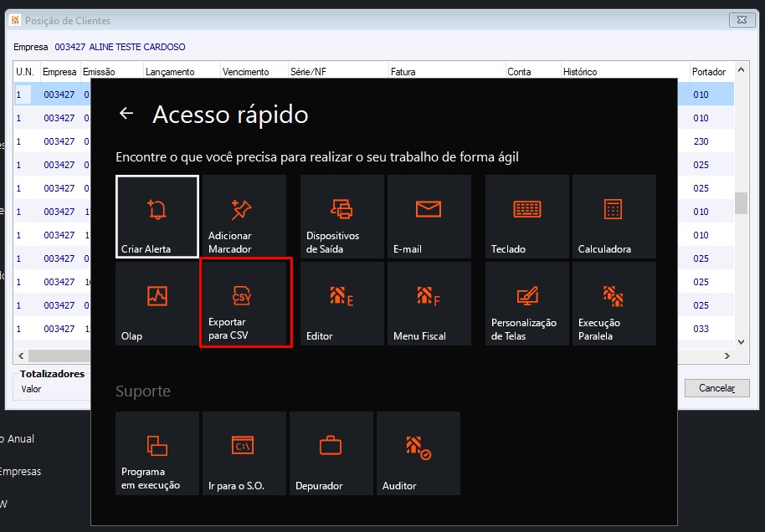Click the Totalizadores group label

52,374
